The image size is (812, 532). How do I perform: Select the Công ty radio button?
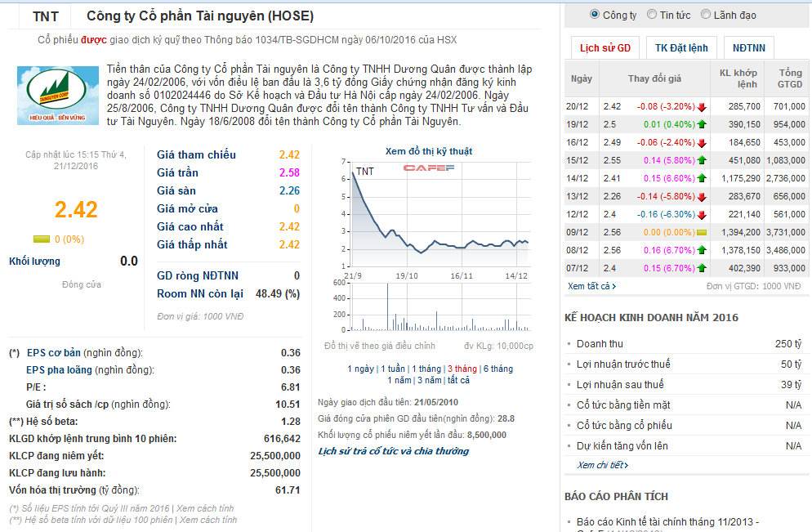tap(595, 15)
